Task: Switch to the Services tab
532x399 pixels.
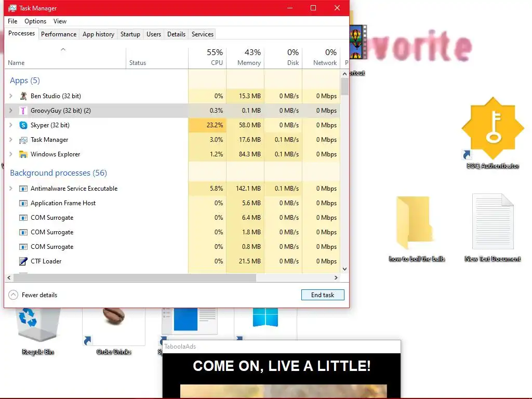Action: coord(203,34)
